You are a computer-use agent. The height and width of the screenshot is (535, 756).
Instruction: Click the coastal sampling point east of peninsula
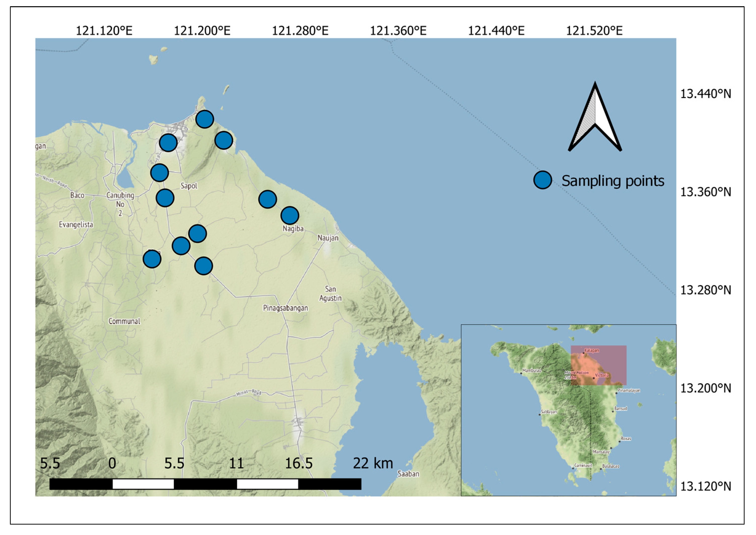(224, 140)
